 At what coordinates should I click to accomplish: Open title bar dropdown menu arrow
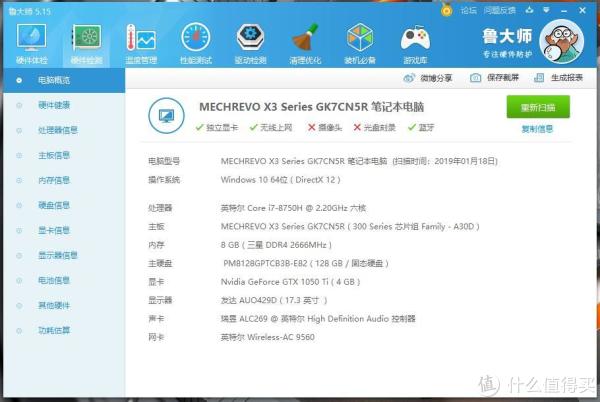pyautogui.click(x=546, y=10)
